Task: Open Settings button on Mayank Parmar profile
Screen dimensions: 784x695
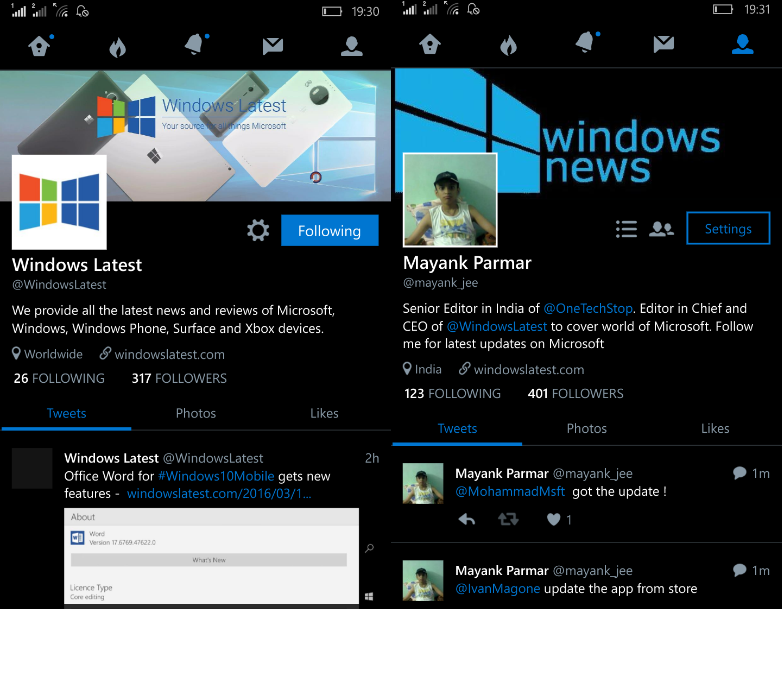Action: tap(728, 228)
